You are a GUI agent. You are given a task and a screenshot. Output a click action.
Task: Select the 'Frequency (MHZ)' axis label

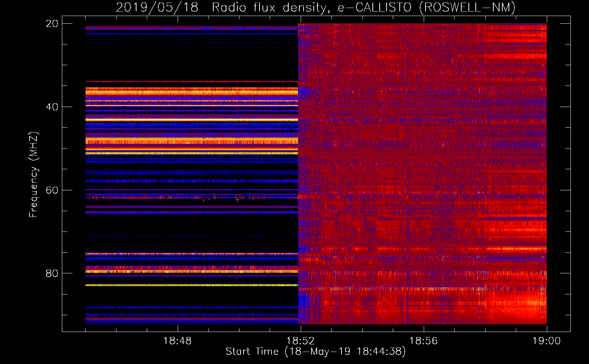pos(33,175)
